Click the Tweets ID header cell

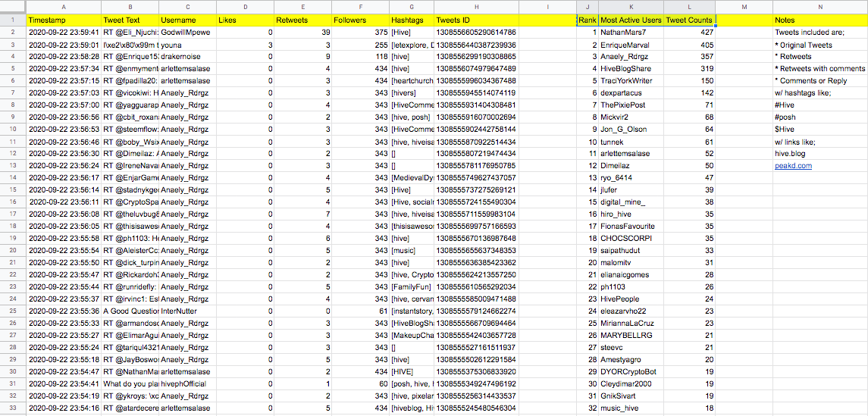[477, 20]
